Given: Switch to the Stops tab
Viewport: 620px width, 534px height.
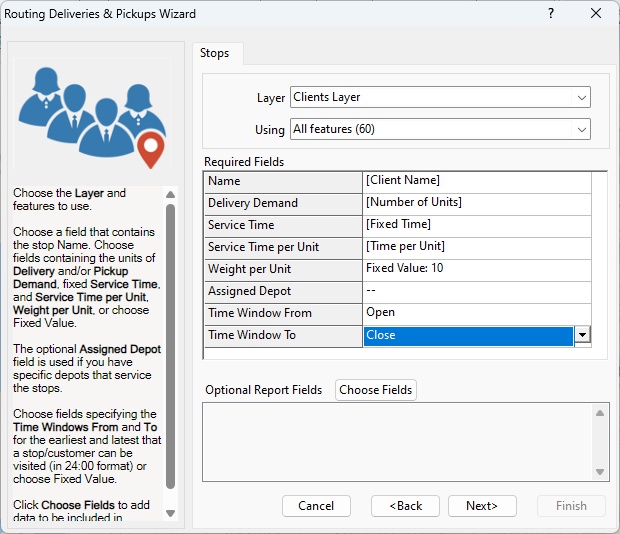Looking at the screenshot, I should [x=214, y=53].
